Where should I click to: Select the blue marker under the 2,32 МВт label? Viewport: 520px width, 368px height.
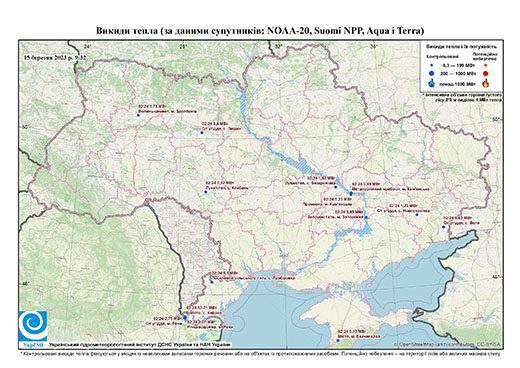206,192
